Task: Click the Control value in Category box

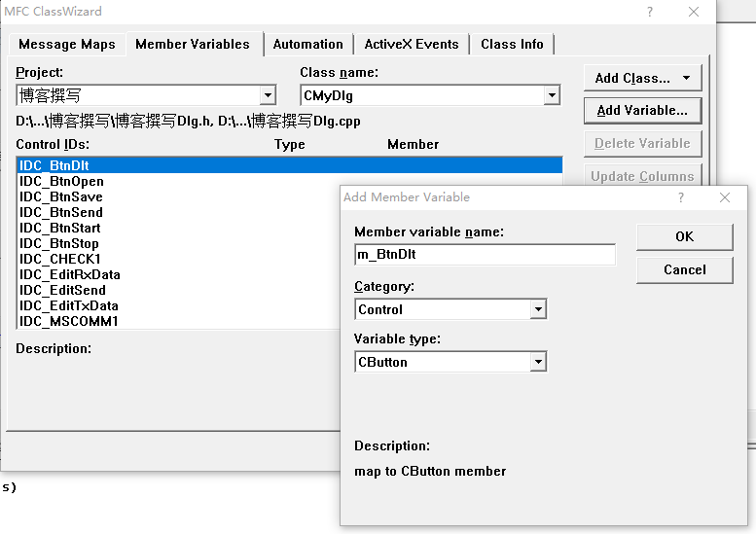Action: point(380,309)
